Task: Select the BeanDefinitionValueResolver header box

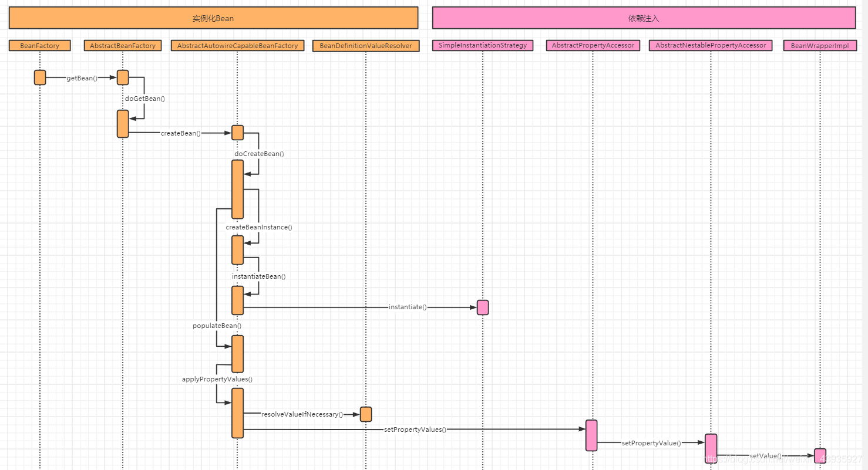Action: click(x=366, y=46)
